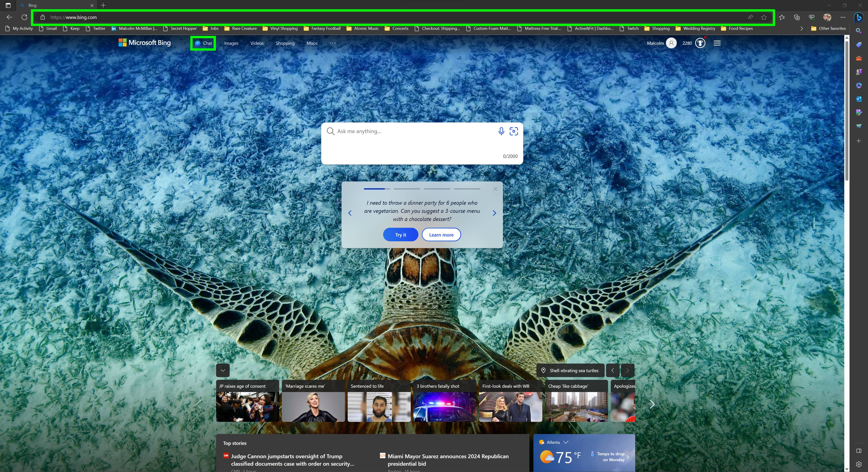Expand the Bing more options '...' menu
The image size is (868, 472).
coord(332,43)
